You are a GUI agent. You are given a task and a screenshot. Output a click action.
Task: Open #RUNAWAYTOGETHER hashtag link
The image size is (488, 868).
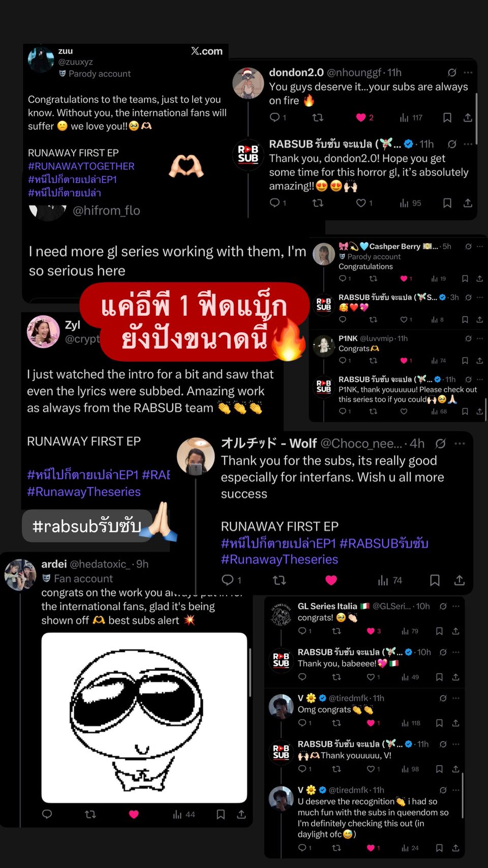point(81,166)
